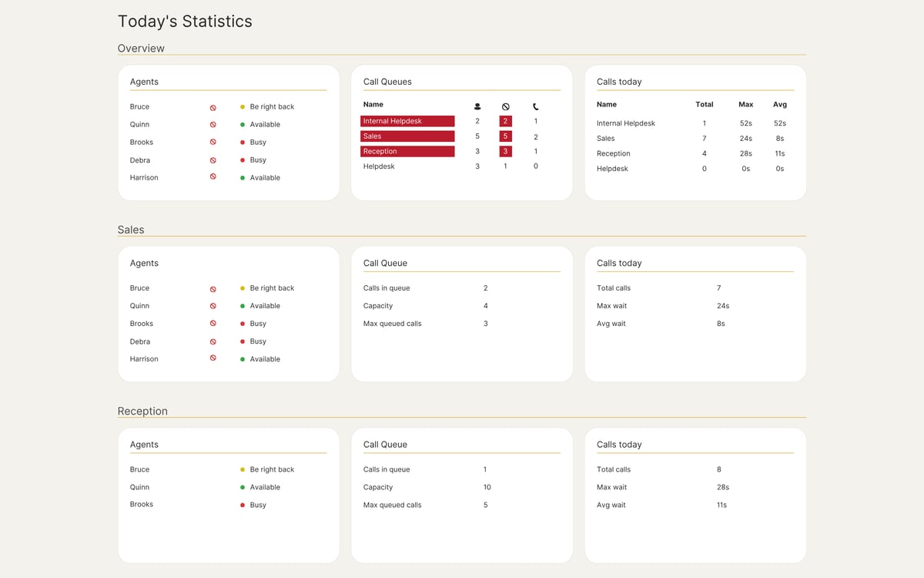Click the 24s Max value in Overview Calls today

[746, 139]
